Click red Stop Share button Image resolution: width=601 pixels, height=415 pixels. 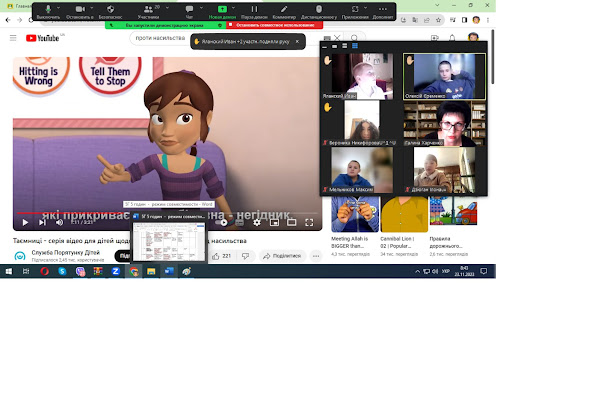click(x=275, y=25)
